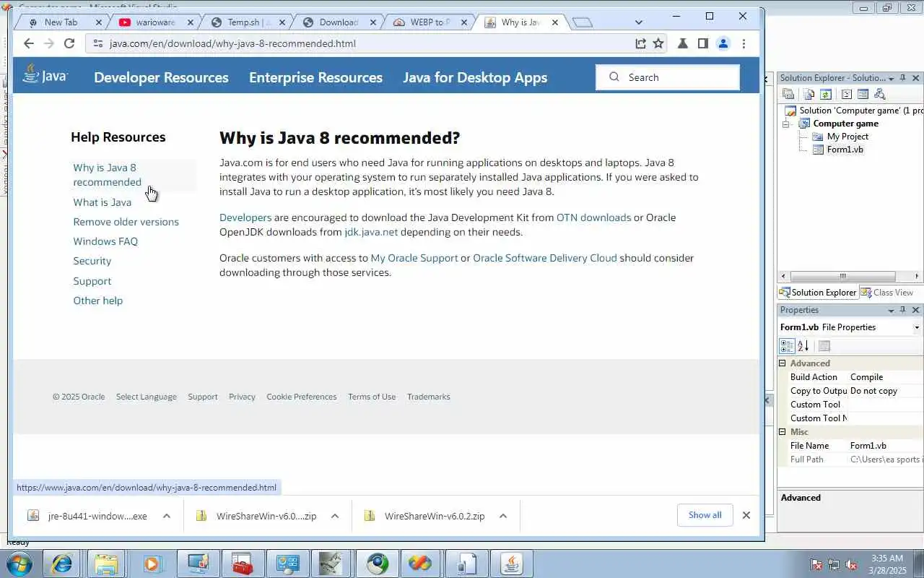Open the Windows FAQ help link
The height and width of the screenshot is (578, 924).
click(x=105, y=241)
